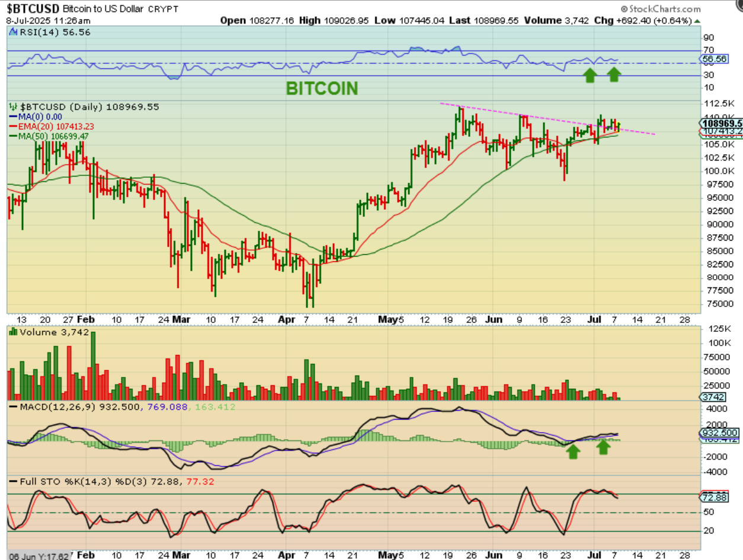Click the blue 769.088 MACD signal value
743x560 pixels.
point(167,407)
